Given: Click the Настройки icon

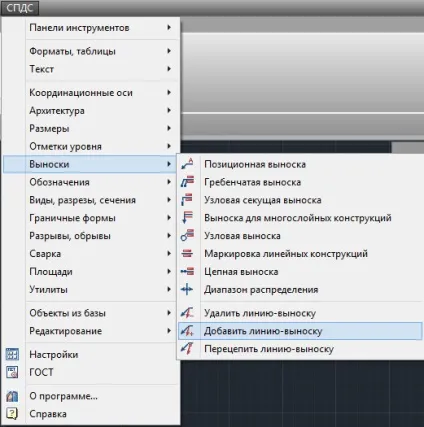Looking at the screenshot, I should [x=12, y=354].
